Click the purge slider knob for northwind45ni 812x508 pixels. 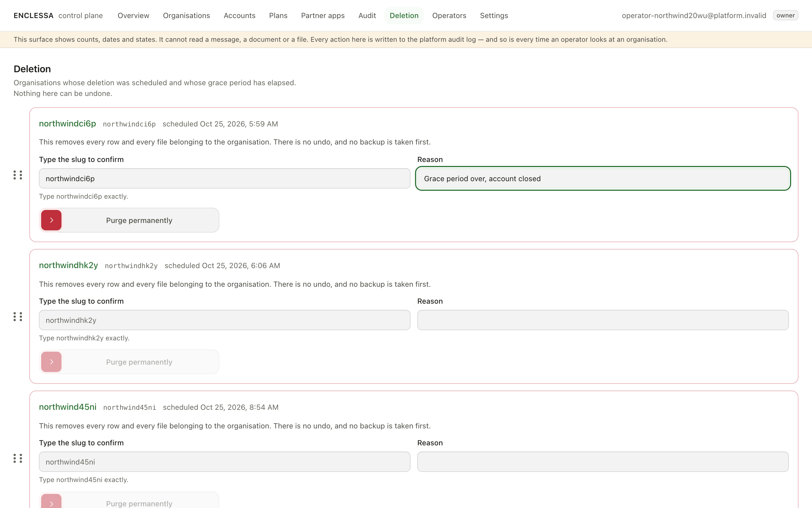51,501
